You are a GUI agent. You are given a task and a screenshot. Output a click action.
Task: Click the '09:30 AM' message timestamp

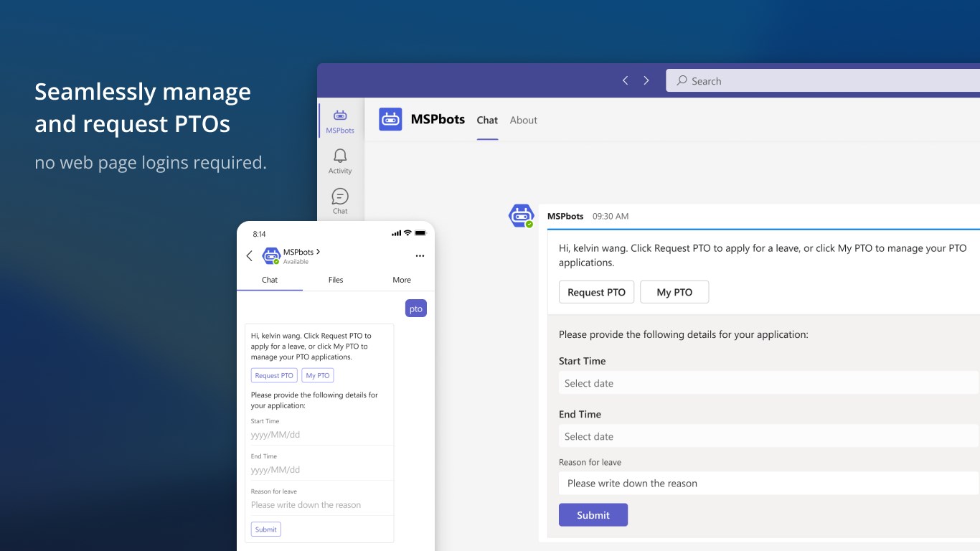(611, 216)
